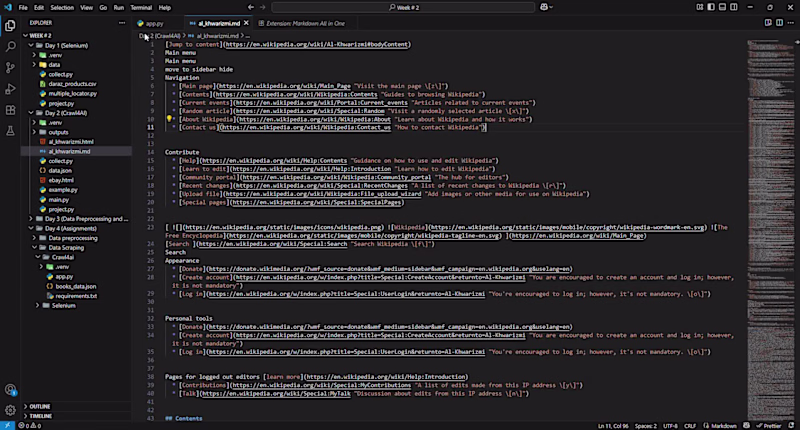
Task: Toggle Primary Side Bar visibility
Action: (711, 7)
